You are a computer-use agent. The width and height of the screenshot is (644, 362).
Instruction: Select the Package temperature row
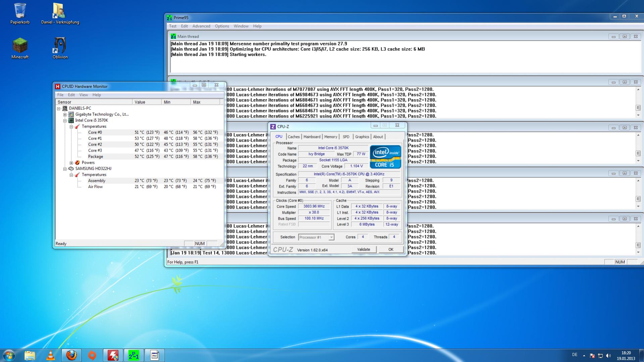coord(139,157)
